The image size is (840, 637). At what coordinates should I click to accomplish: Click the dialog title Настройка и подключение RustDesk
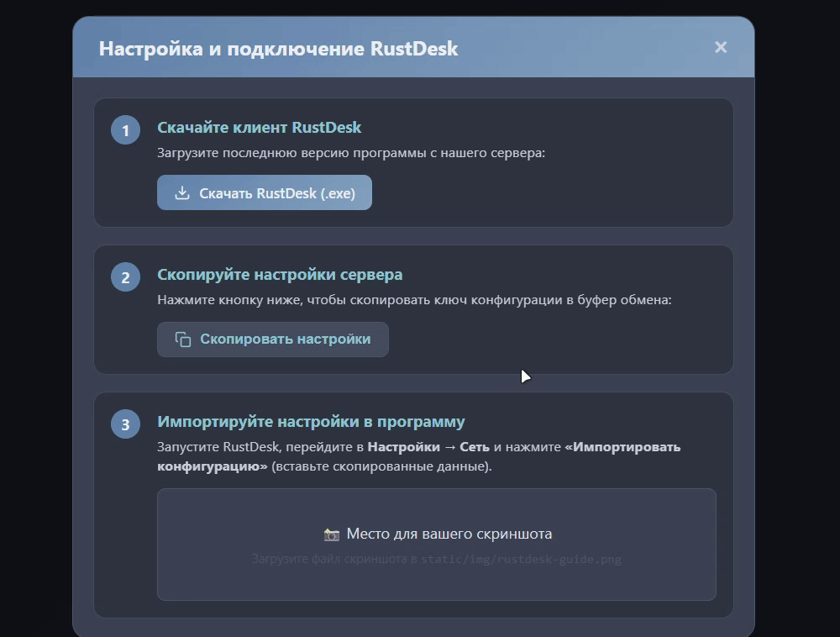(x=278, y=49)
